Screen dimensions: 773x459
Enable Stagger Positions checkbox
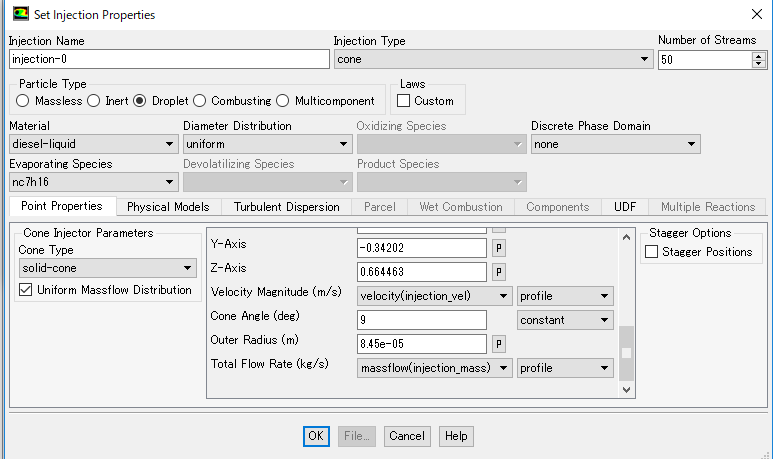[651, 251]
